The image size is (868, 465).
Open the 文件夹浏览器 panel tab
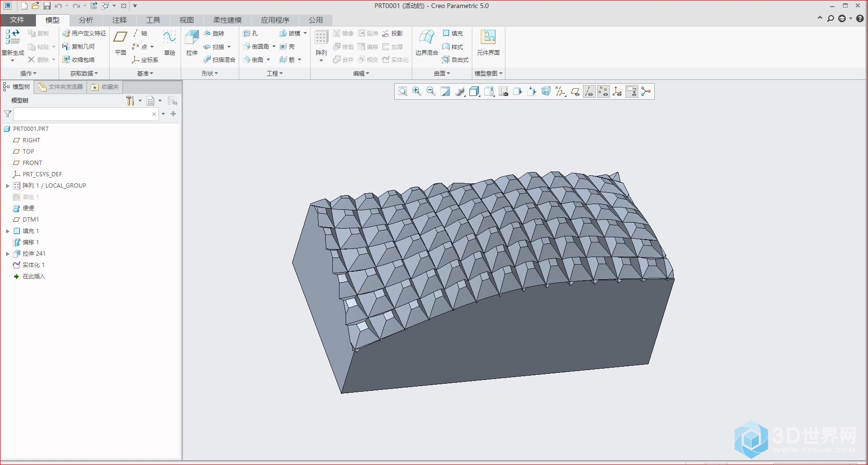click(x=61, y=87)
